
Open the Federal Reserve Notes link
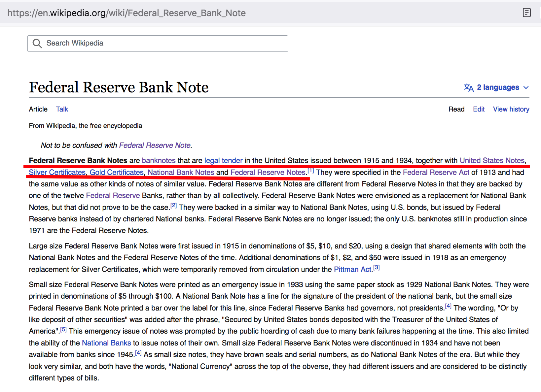pyautogui.click(x=268, y=172)
